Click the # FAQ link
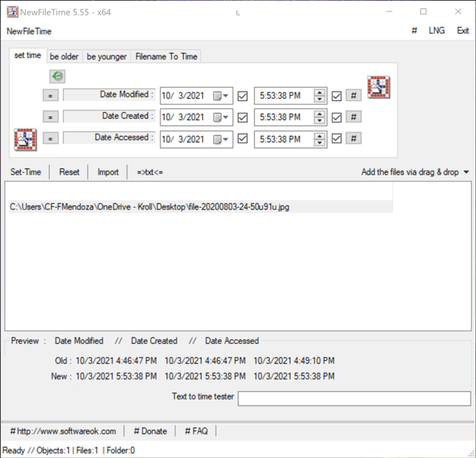 click(x=196, y=431)
